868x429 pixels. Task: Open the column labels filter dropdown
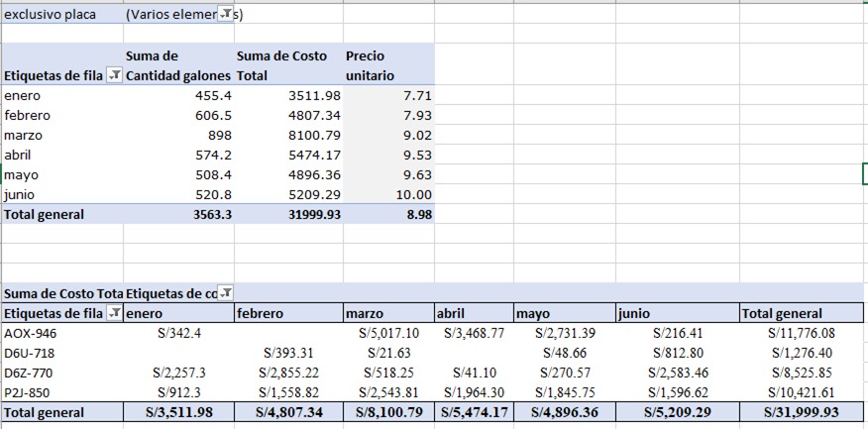click(226, 293)
